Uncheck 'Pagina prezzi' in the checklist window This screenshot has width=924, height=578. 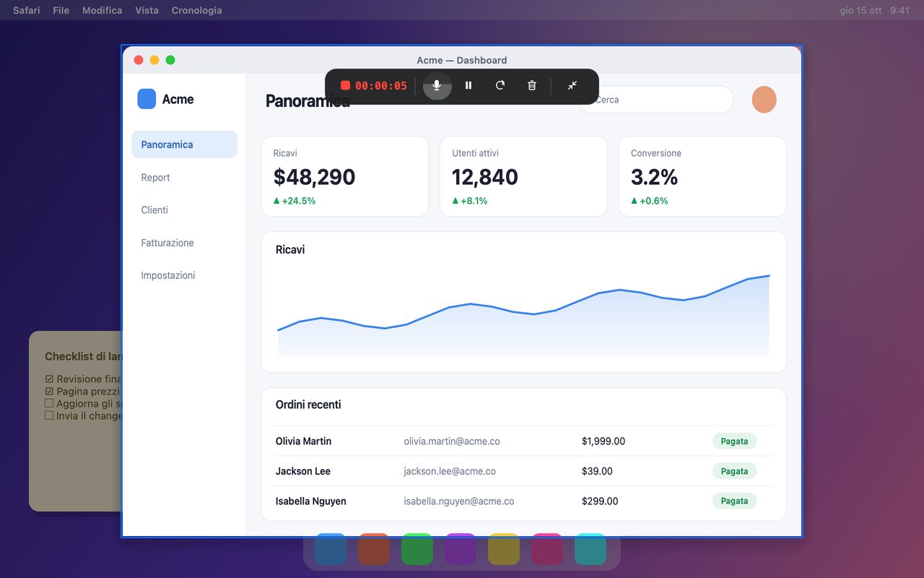coord(49,392)
